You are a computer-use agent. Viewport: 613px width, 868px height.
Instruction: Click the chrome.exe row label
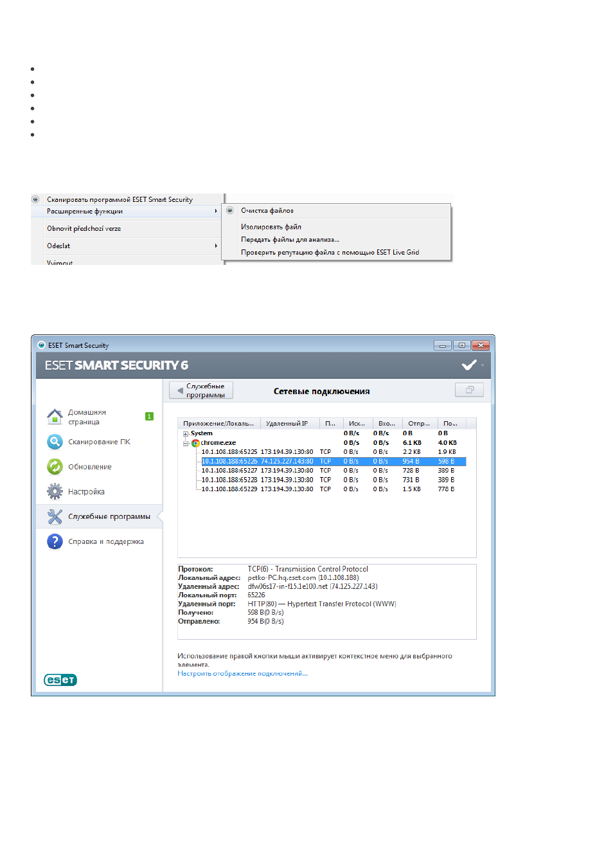pyautogui.click(x=218, y=443)
